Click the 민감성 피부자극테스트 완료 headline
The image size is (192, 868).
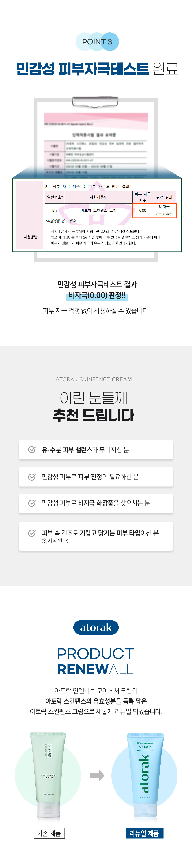point(97,69)
